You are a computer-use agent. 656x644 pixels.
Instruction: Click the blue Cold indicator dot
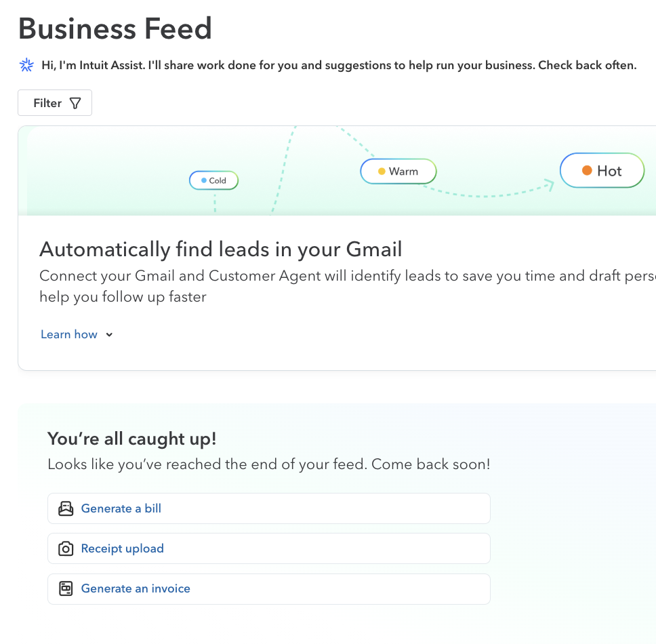tap(203, 180)
